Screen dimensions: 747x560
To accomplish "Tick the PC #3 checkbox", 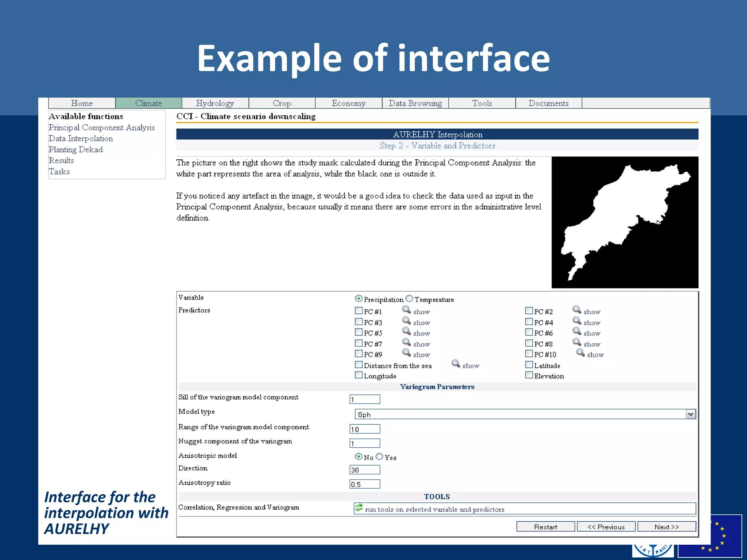I will click(x=359, y=322).
